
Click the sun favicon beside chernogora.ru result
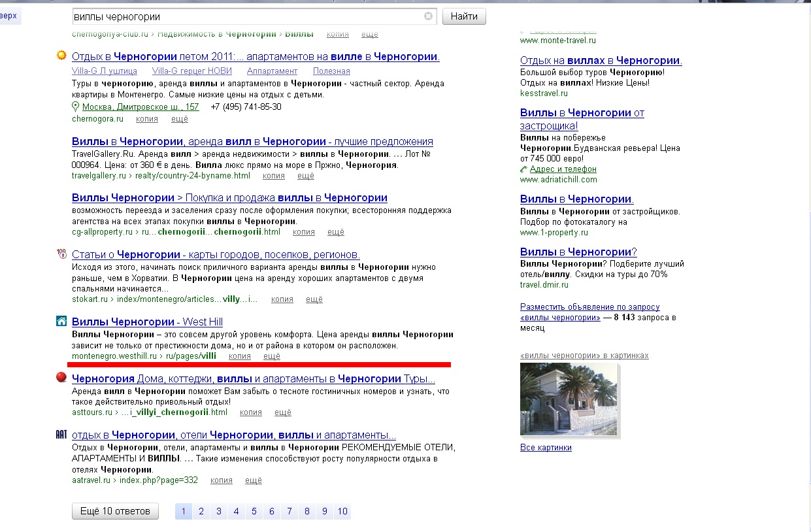click(x=61, y=56)
